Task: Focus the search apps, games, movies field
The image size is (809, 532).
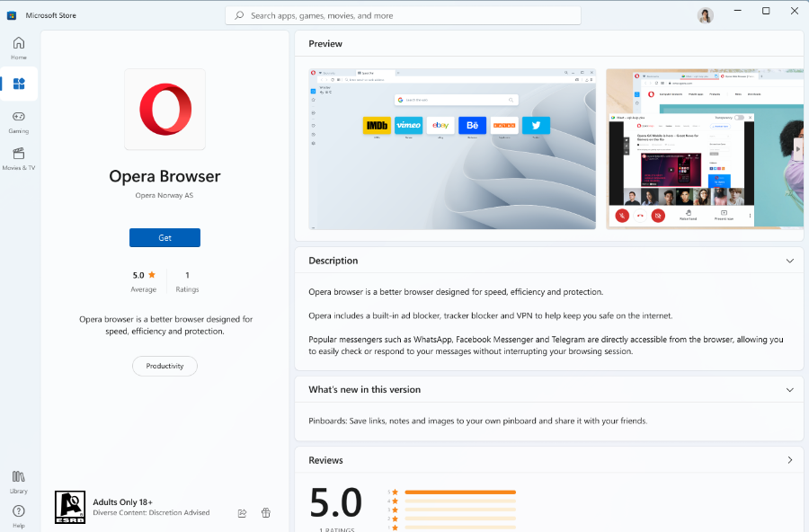Action: (403, 15)
